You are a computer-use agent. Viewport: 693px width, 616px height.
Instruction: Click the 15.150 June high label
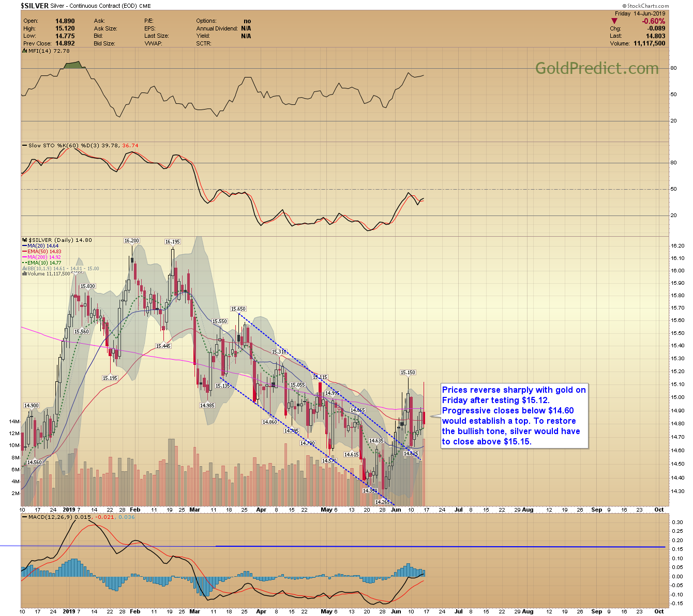click(408, 373)
